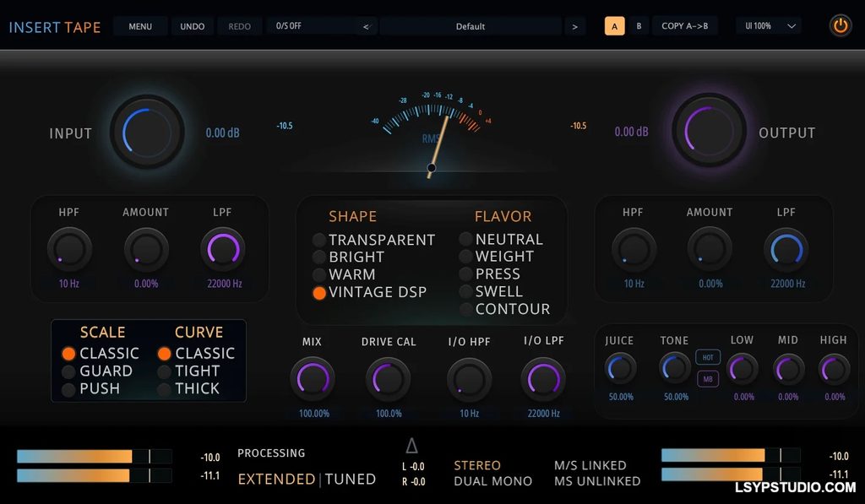Switch processing to TUNED
Viewport: 865px width, 504px height.
(351, 480)
